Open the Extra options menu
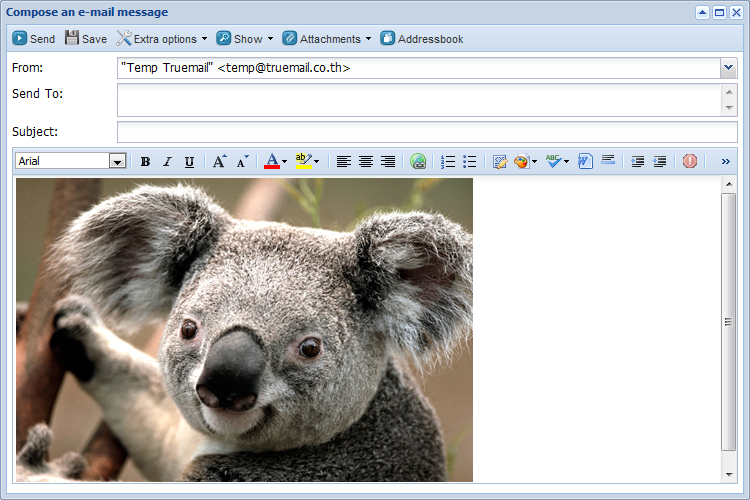Screen dimensions: 750x500 [162, 39]
